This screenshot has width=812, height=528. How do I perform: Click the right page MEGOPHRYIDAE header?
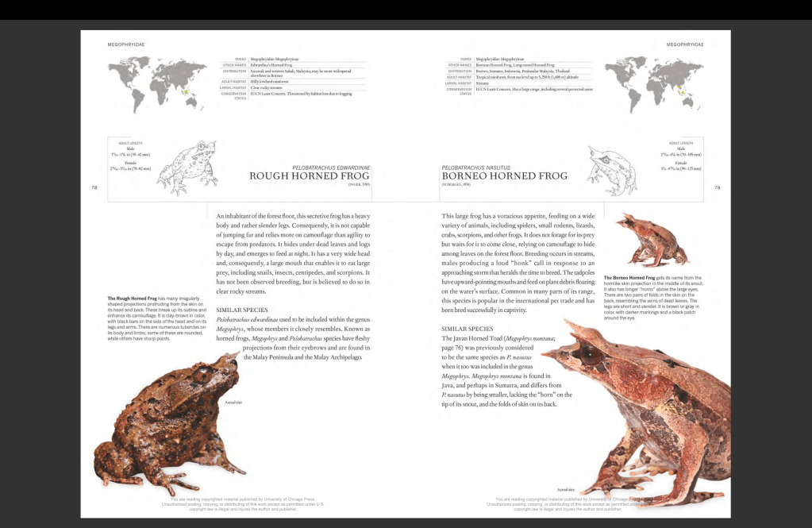click(684, 44)
